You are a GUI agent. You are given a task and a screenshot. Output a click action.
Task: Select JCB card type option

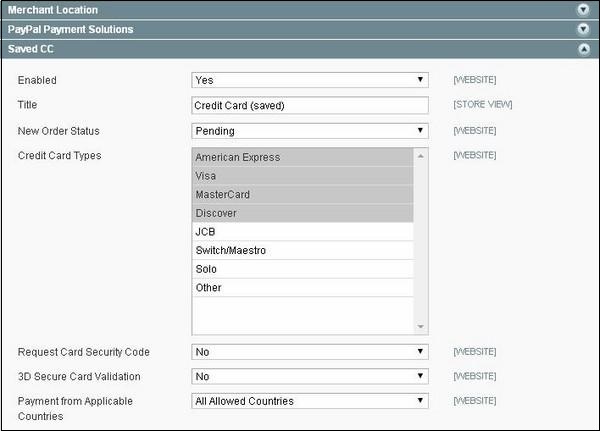pyautogui.click(x=301, y=232)
